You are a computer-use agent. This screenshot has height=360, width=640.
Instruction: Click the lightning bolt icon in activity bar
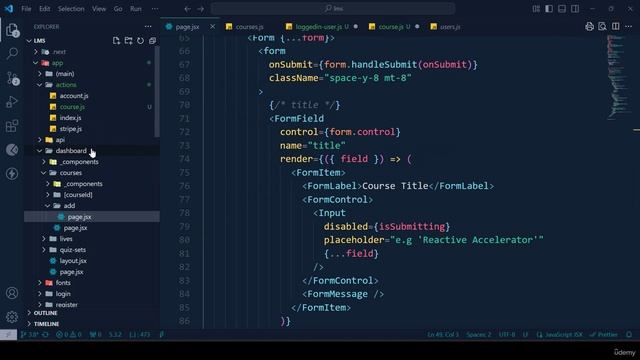[x=12, y=174]
